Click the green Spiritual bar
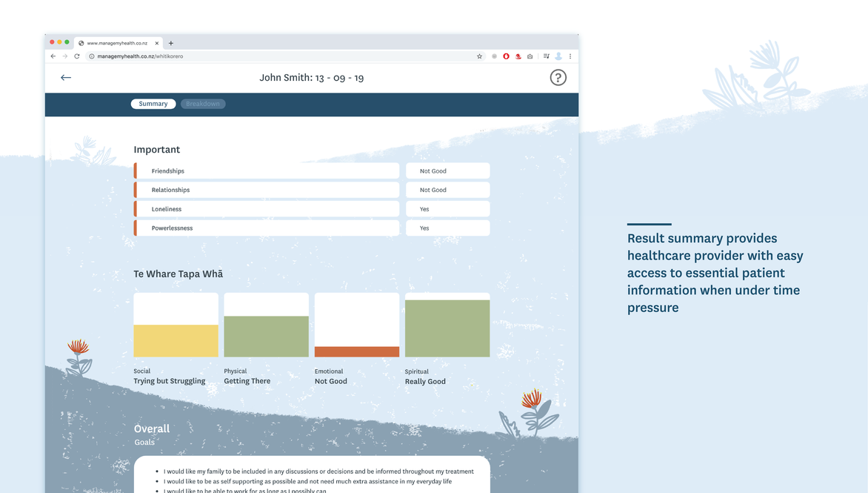868x493 pixels. [x=447, y=328]
